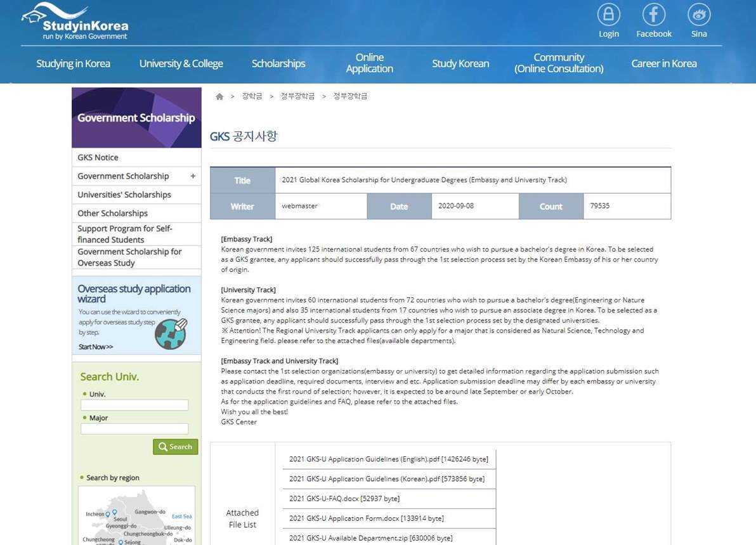Expand Government Scholarship sidebar submenu

193,176
